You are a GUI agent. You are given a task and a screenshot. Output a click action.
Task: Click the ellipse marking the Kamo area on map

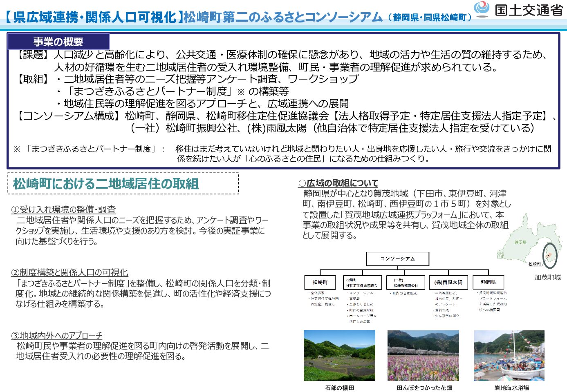tap(549, 255)
